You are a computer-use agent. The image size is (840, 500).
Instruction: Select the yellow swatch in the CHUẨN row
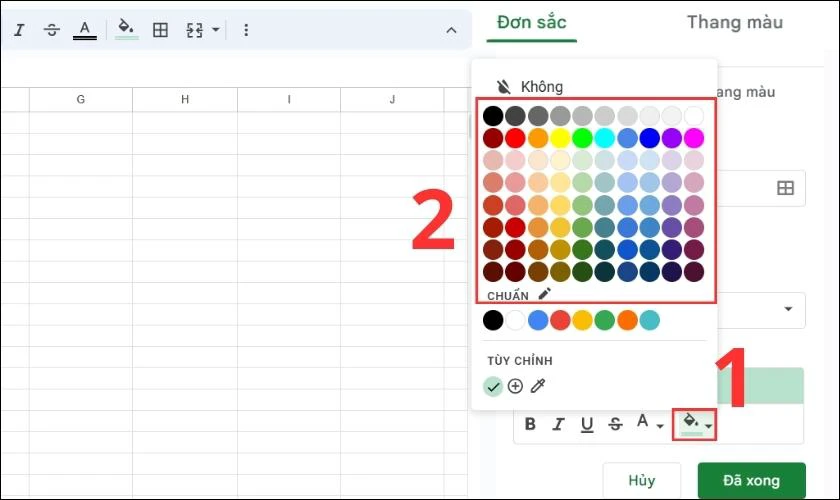coord(582,320)
